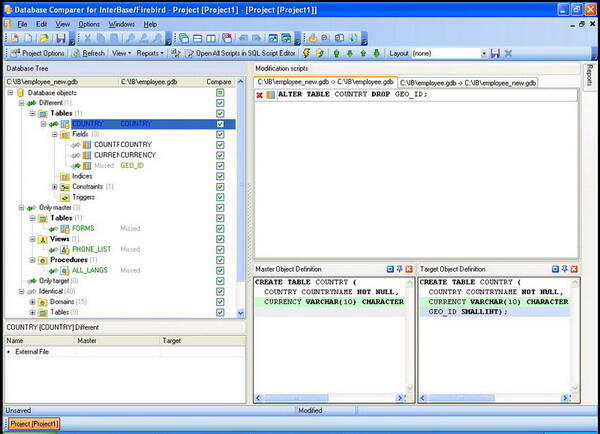Click the first green arrow navigation icon
The image size is (600, 434).
336,53
